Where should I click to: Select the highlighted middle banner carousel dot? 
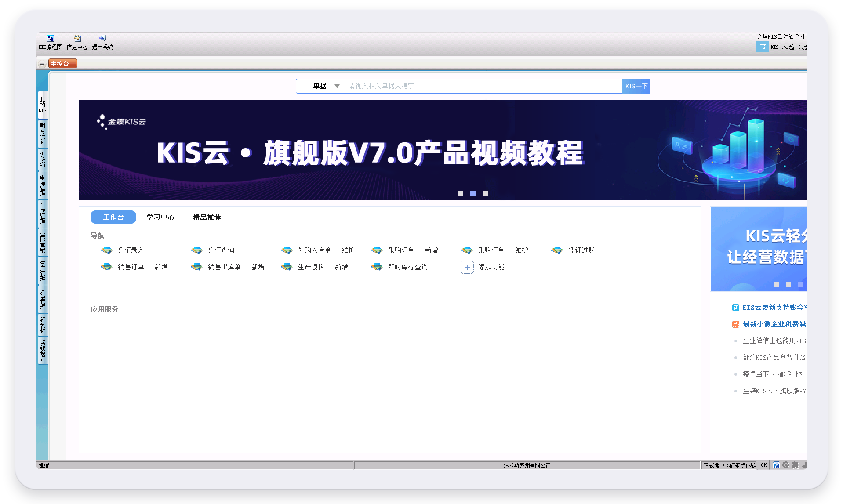(473, 194)
